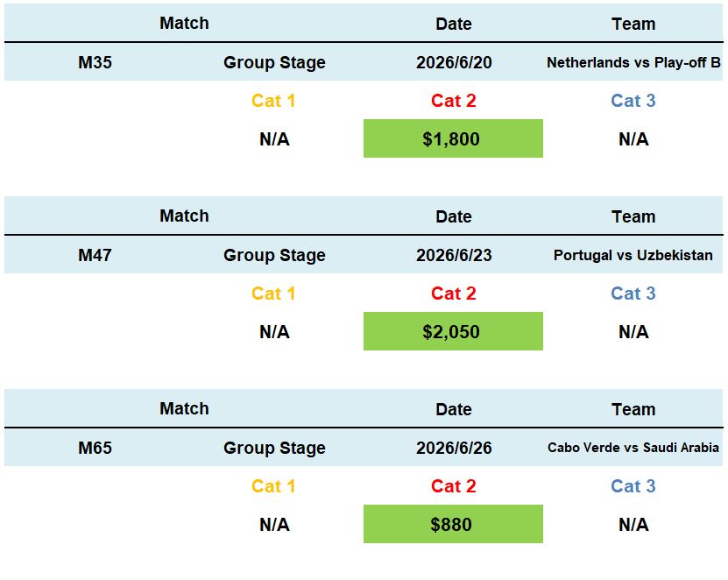Click Cabo Verde vs Saudi Arabia
The image size is (728, 580).
(633, 448)
